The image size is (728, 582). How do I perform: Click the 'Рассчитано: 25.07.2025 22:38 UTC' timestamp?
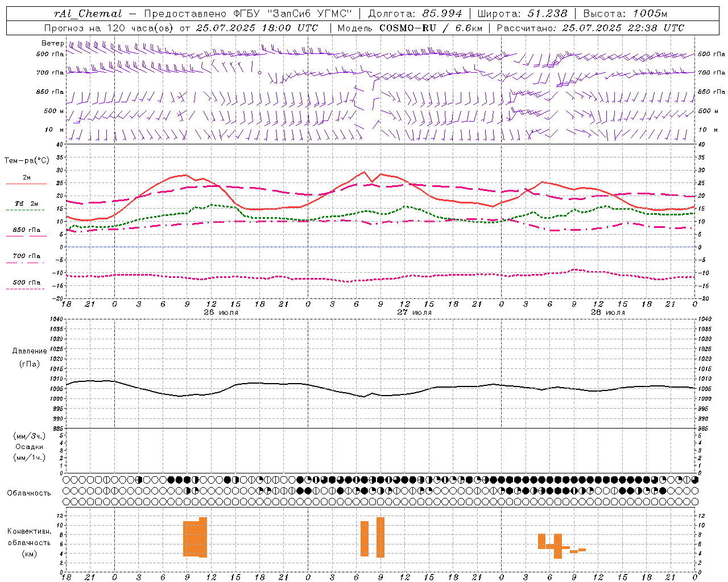point(590,28)
